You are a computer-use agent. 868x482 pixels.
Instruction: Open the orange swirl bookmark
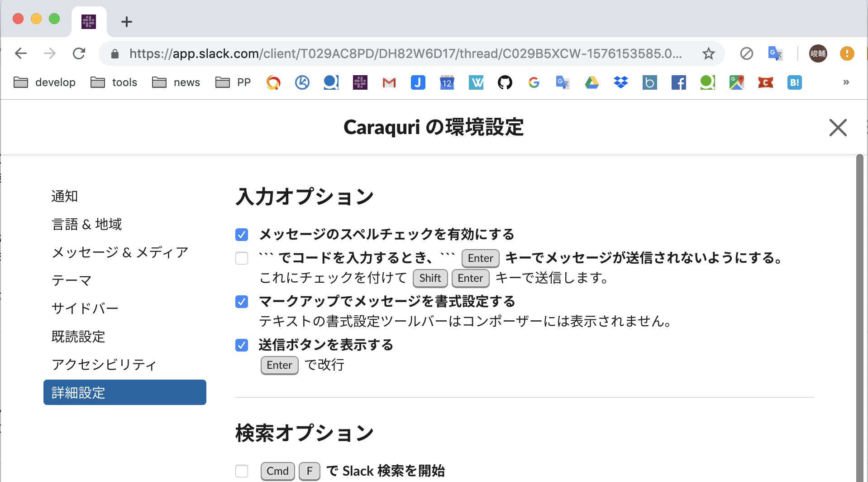click(x=273, y=82)
